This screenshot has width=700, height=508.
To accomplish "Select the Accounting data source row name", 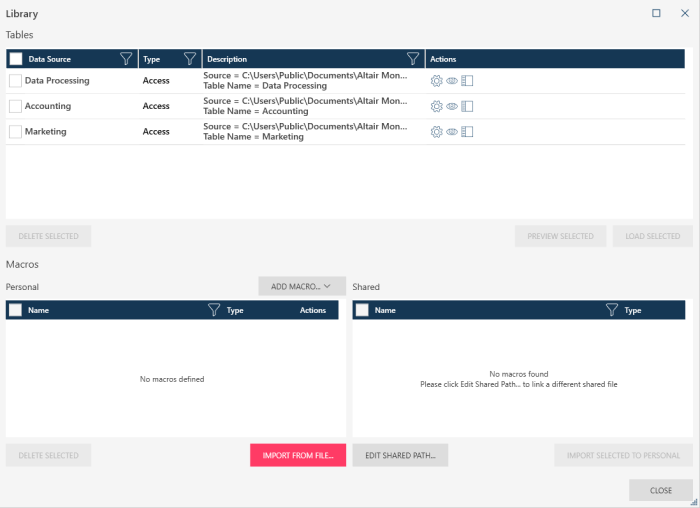I will pyautogui.click(x=48, y=106).
